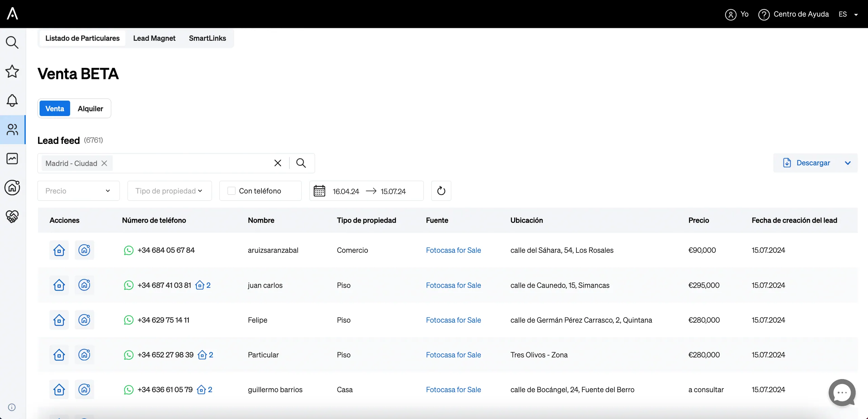Image resolution: width=868 pixels, height=419 pixels.
Task: Open home valuation sidebar icon
Action: tap(12, 187)
